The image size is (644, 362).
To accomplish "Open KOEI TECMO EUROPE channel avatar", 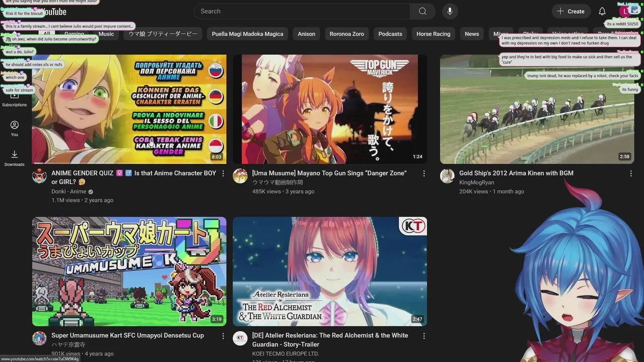I will [x=240, y=338].
